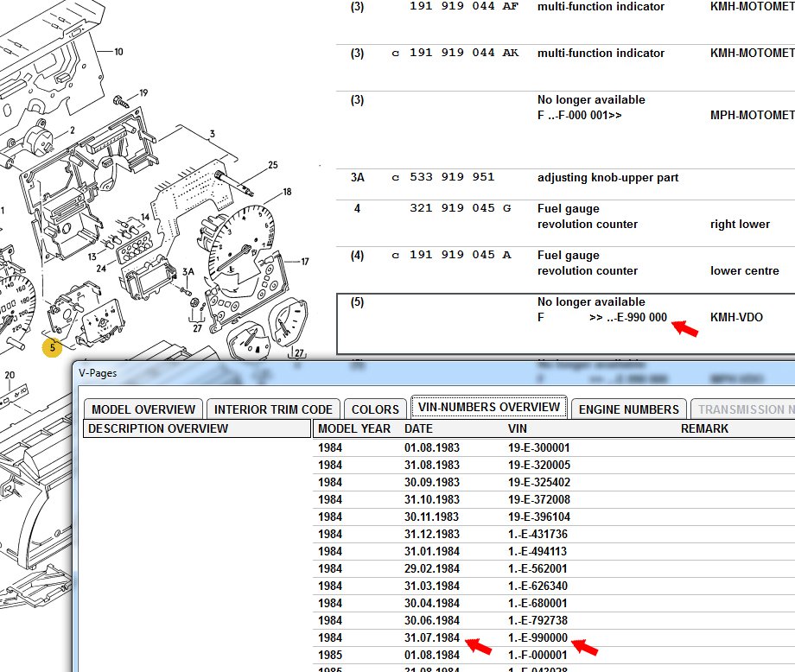Click VIN 1.-E-562001 in the table

click(x=538, y=568)
